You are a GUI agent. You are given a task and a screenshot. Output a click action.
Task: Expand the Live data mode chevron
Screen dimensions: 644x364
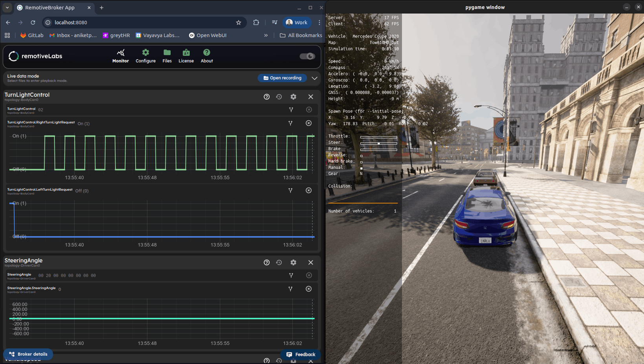click(315, 78)
